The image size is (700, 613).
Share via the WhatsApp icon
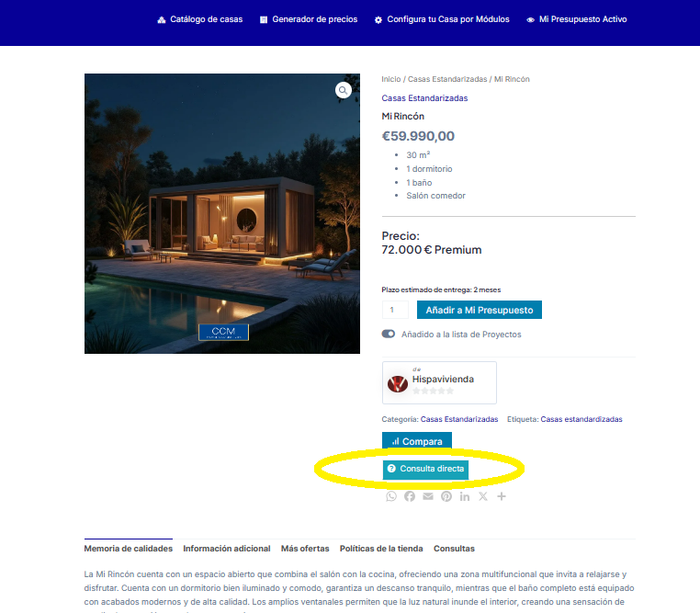tap(391, 496)
